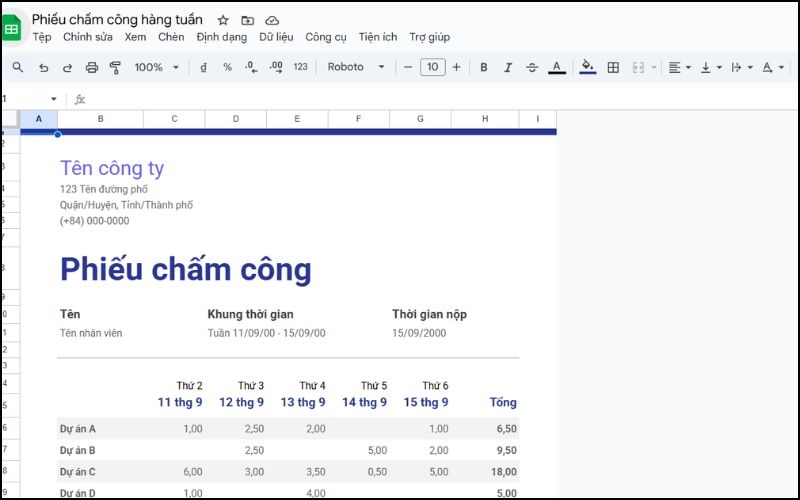
Task: Decrease decimal places
Action: pyautogui.click(x=251, y=67)
